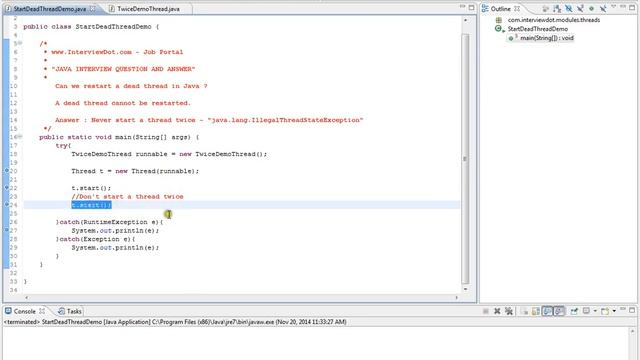Toggle console scroll lock
This screenshot has width=640, height=360.
click(536, 311)
